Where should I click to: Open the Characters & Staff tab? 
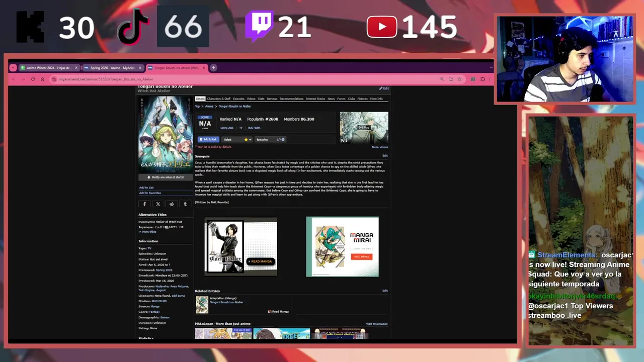(219, 99)
